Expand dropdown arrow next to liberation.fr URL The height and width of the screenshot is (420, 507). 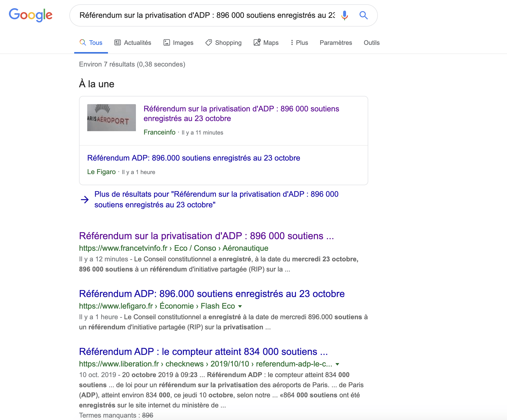[337, 365]
